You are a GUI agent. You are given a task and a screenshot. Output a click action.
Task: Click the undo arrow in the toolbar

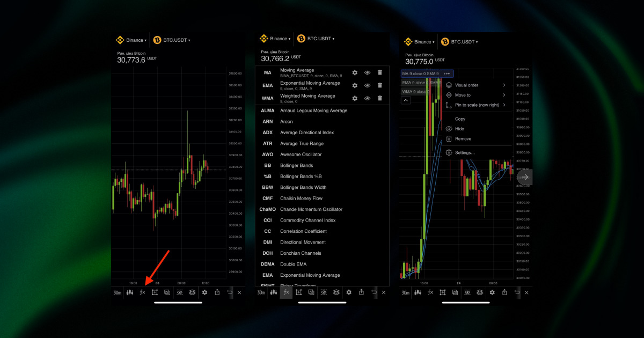tap(230, 292)
